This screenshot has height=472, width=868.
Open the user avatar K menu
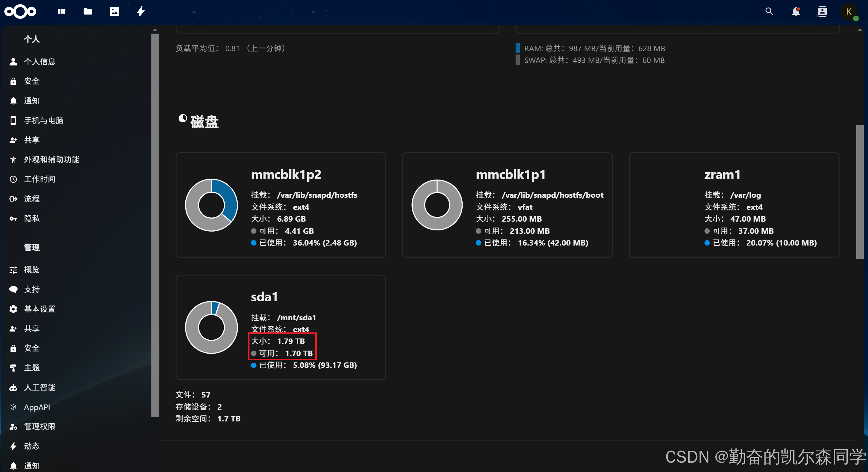[x=848, y=12]
